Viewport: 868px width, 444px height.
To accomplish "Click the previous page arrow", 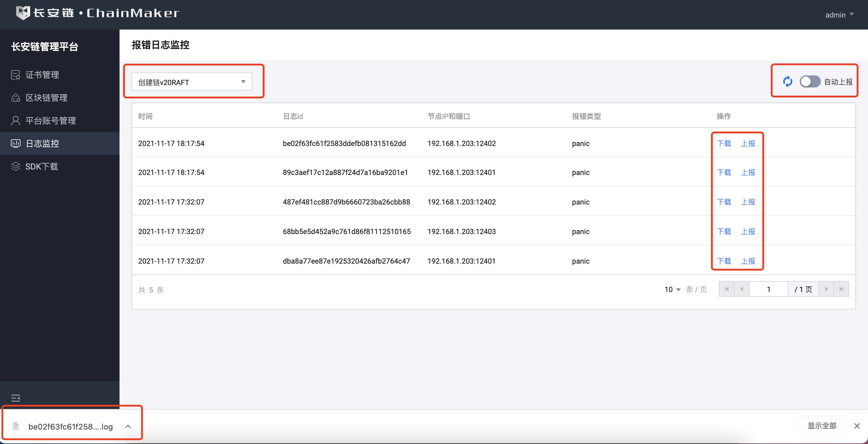I will (x=741, y=289).
